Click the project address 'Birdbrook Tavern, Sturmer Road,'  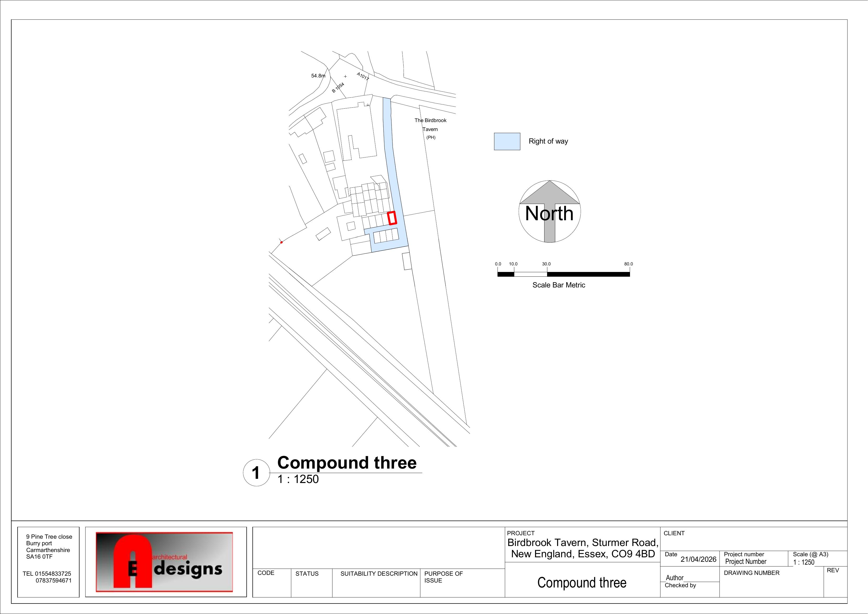click(583, 543)
